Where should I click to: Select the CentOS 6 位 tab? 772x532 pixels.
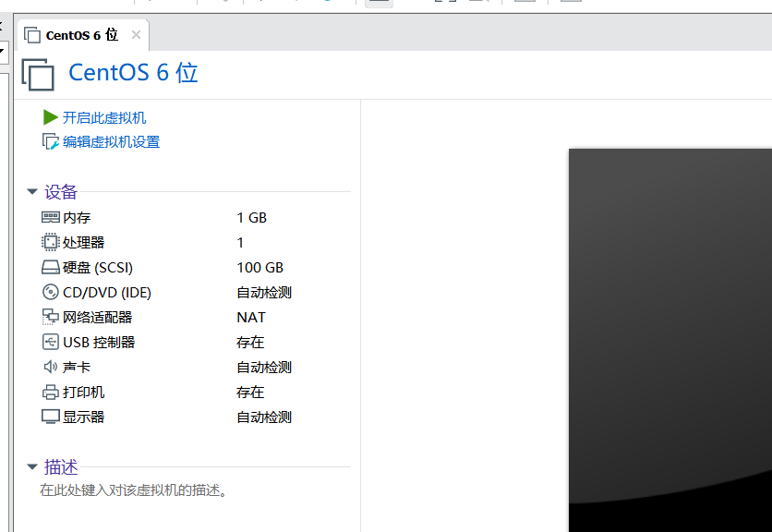[82, 35]
